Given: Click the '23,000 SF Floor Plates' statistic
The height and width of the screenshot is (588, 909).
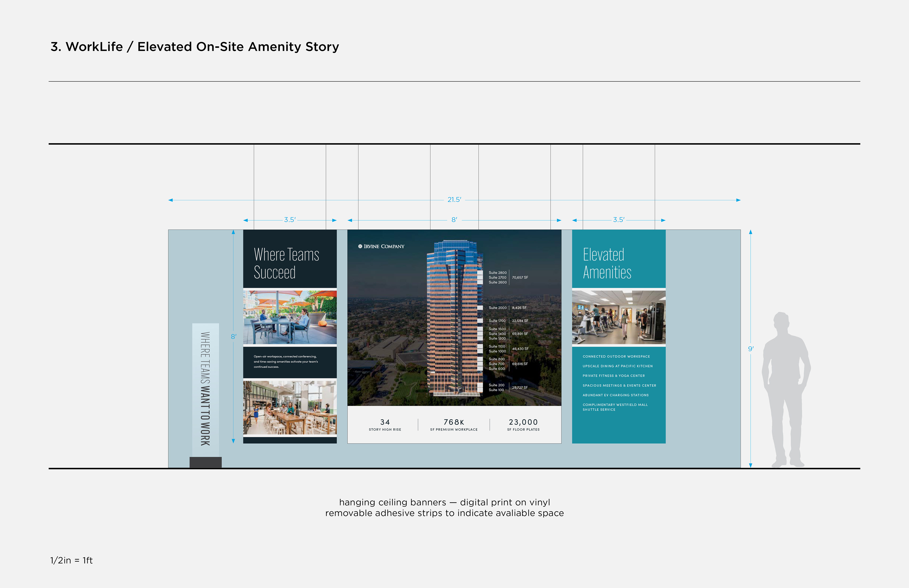Looking at the screenshot, I should click(x=523, y=424).
